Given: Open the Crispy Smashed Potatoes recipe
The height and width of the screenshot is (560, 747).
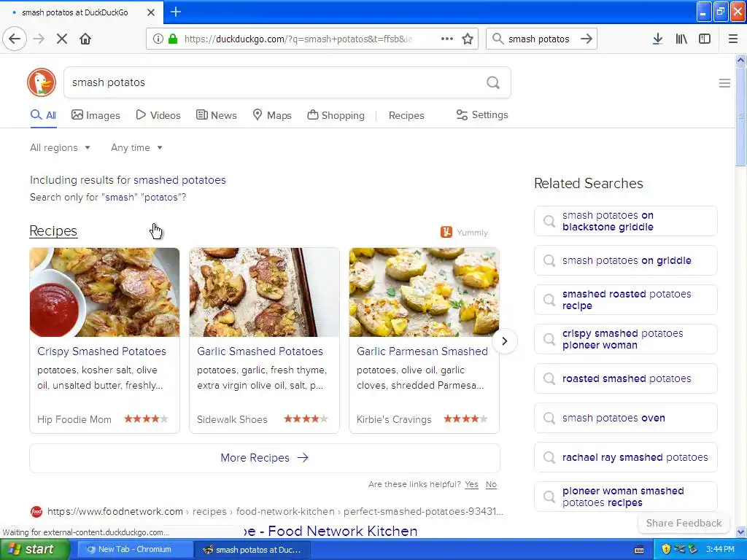Looking at the screenshot, I should [101, 351].
